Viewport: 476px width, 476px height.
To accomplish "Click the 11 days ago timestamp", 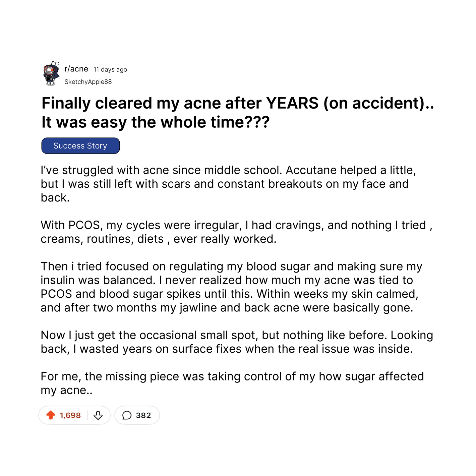I will [110, 70].
